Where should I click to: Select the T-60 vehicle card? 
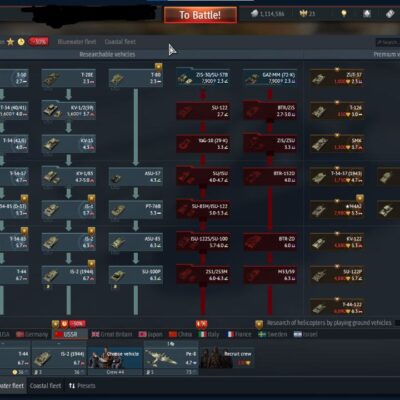(x=136, y=78)
